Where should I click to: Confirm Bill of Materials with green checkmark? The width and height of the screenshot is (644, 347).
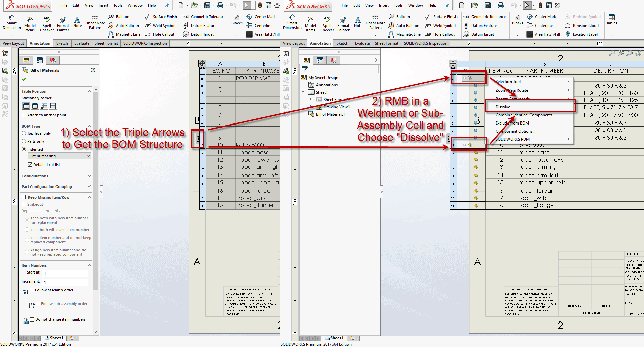pyautogui.click(x=24, y=79)
